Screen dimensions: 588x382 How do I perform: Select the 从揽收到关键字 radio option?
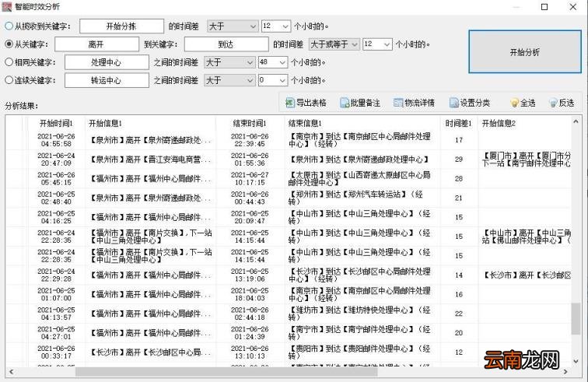coord(9,26)
